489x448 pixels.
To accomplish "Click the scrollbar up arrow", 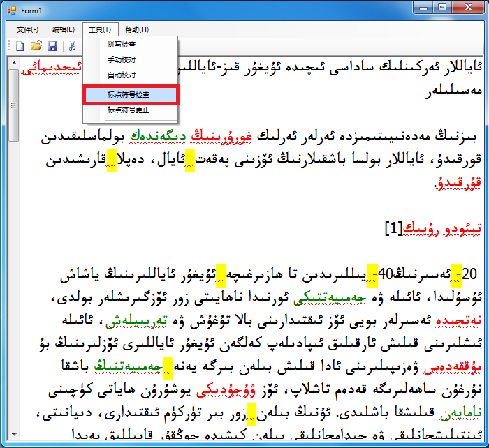I will tap(14, 63).
